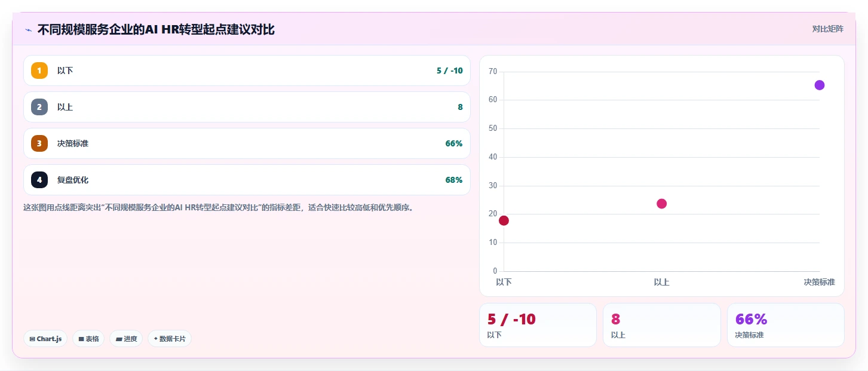Click the pink data point at 以上
868x371 pixels.
point(661,204)
